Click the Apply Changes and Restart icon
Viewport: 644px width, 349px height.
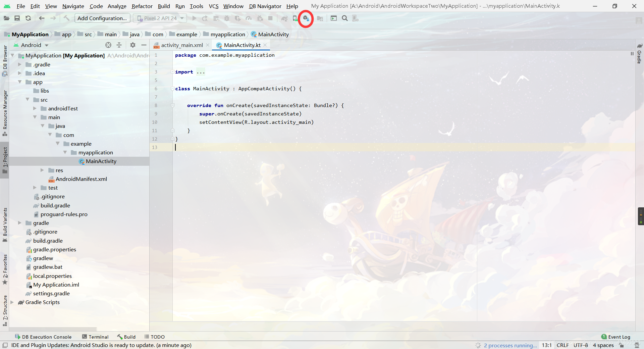tap(205, 18)
